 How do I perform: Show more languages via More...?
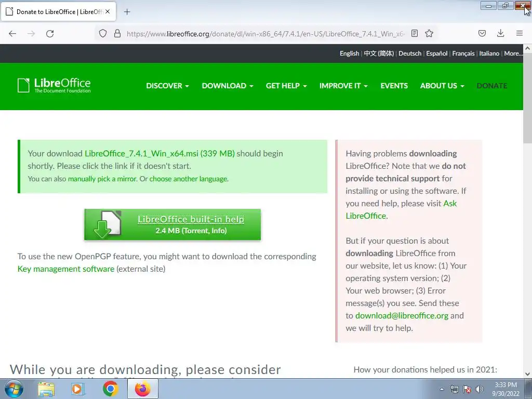[513, 54]
